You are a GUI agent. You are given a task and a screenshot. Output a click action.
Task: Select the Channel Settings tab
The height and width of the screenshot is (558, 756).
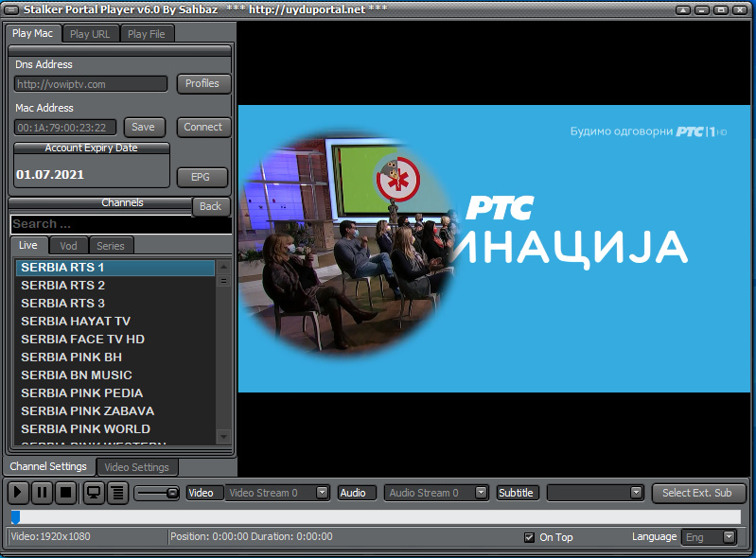[48, 466]
